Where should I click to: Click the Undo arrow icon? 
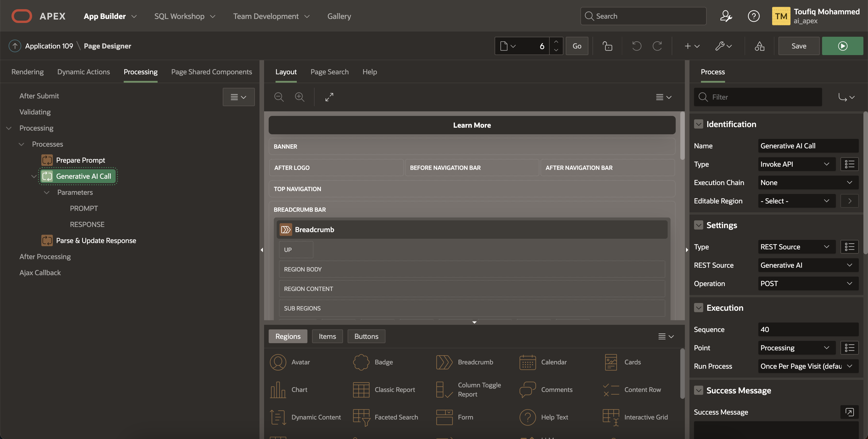pyautogui.click(x=636, y=46)
